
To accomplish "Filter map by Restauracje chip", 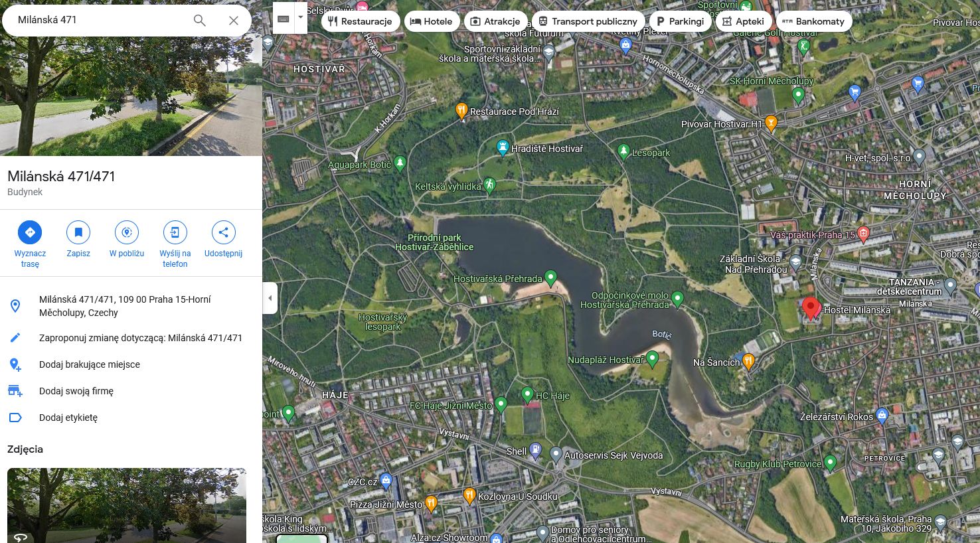I will [361, 21].
